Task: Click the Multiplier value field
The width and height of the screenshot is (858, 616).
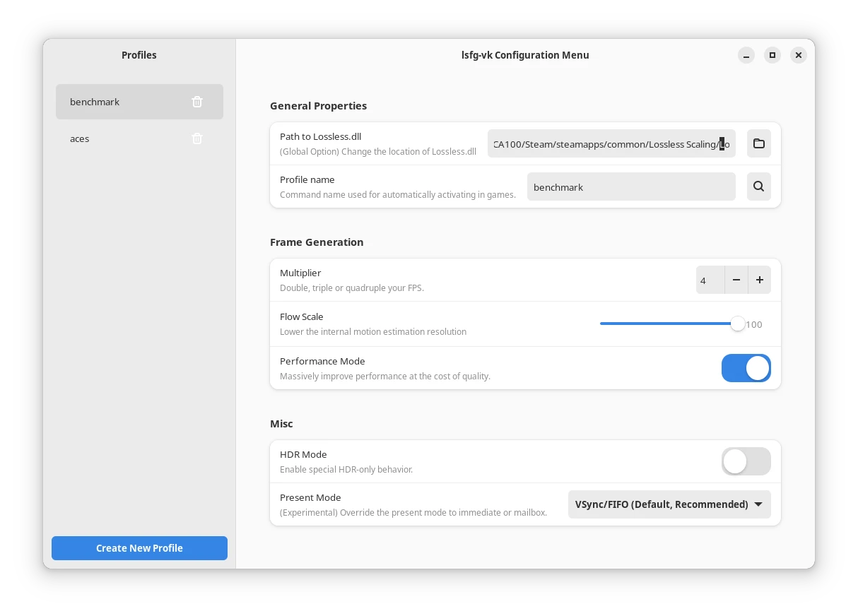Action: (x=710, y=280)
